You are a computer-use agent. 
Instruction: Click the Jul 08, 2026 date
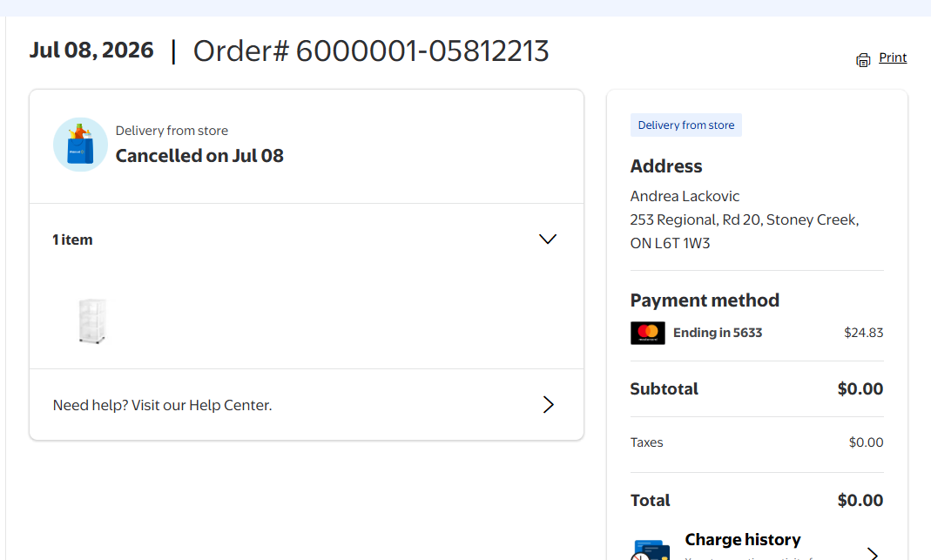(91, 51)
